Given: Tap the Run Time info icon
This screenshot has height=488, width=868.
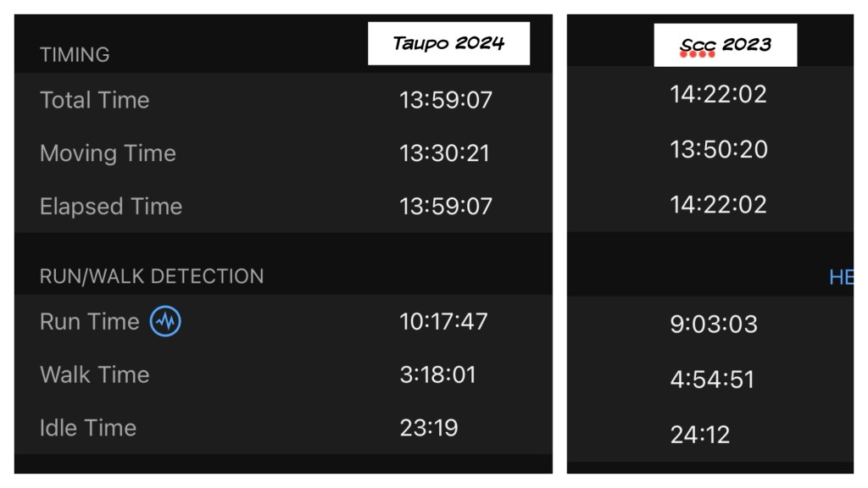Looking at the screenshot, I should click(x=165, y=322).
